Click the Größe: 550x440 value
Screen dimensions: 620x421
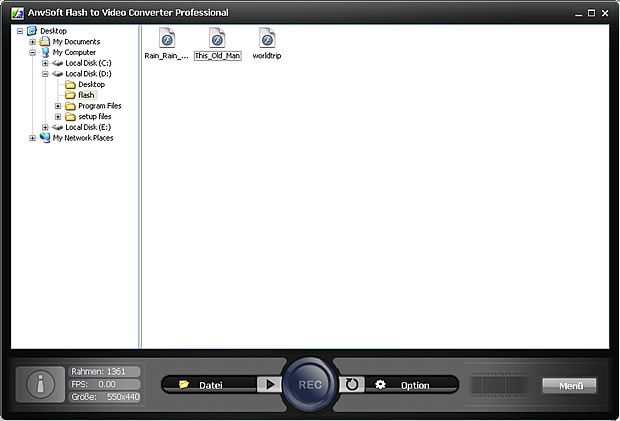coord(105,397)
